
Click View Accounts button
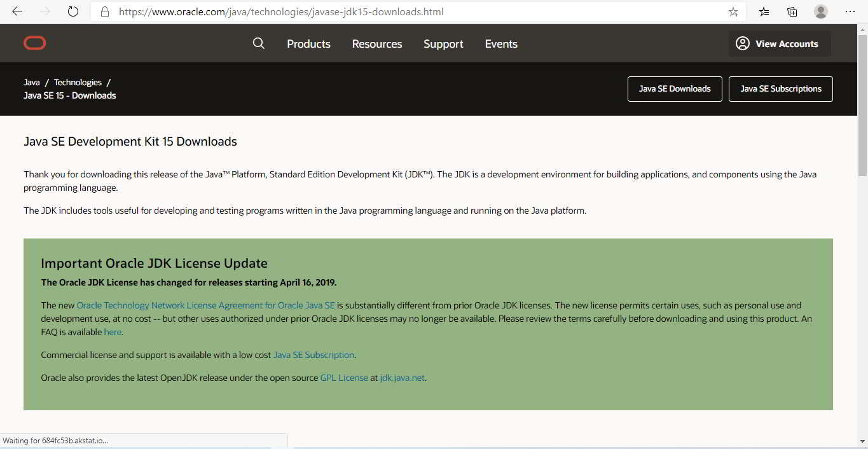[780, 44]
